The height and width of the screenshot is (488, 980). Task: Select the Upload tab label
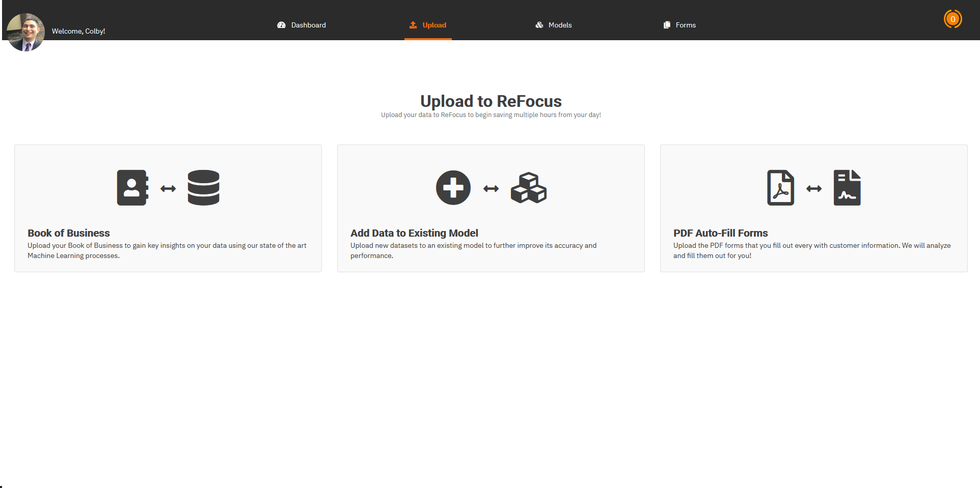[434, 25]
